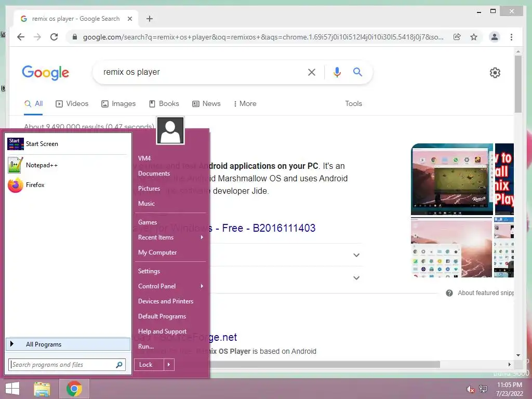Open the Chrome profile avatar
This screenshot has height=399, width=532.
[x=495, y=37]
